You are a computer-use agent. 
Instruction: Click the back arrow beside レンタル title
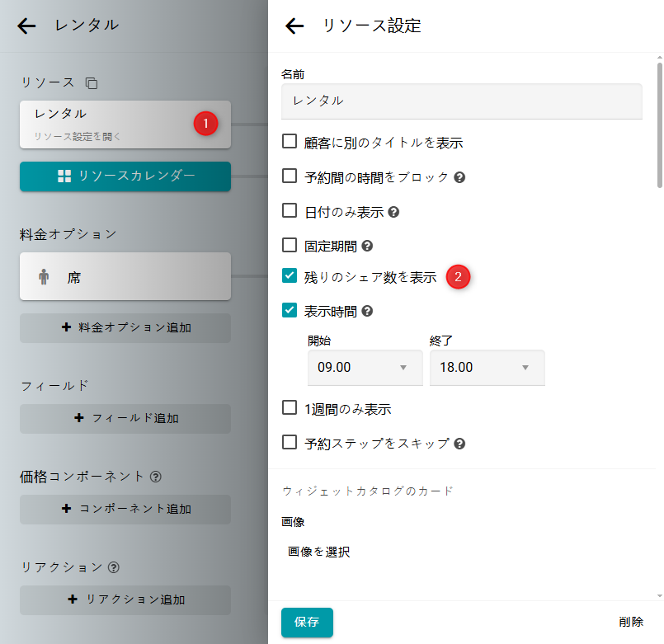click(26, 26)
